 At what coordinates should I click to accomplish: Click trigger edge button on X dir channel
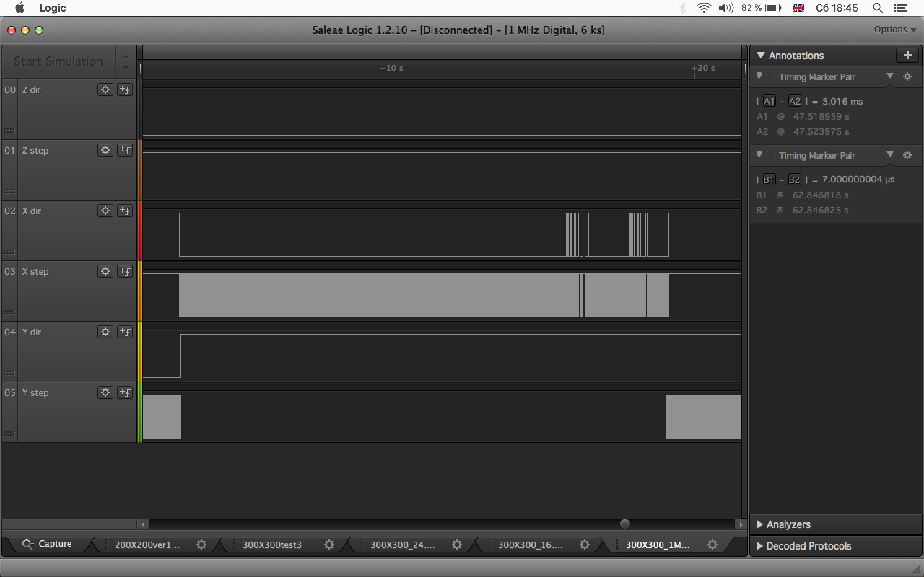125,211
